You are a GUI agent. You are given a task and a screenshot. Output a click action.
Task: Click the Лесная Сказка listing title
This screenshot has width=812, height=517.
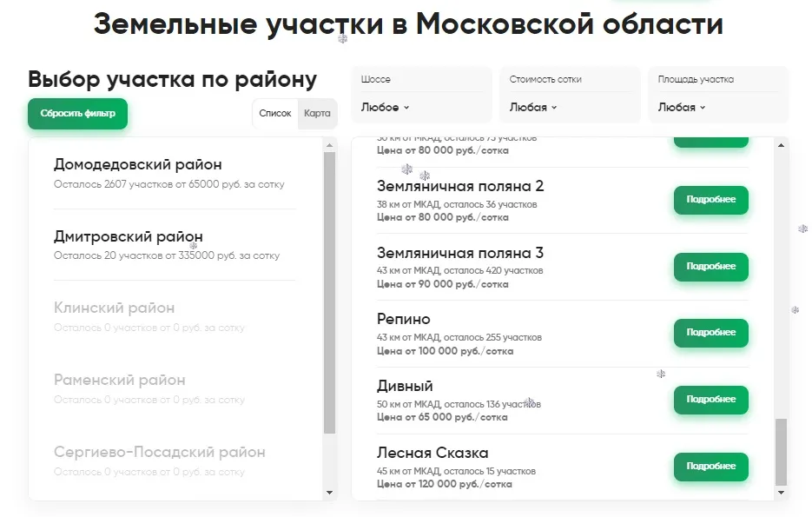click(x=432, y=453)
